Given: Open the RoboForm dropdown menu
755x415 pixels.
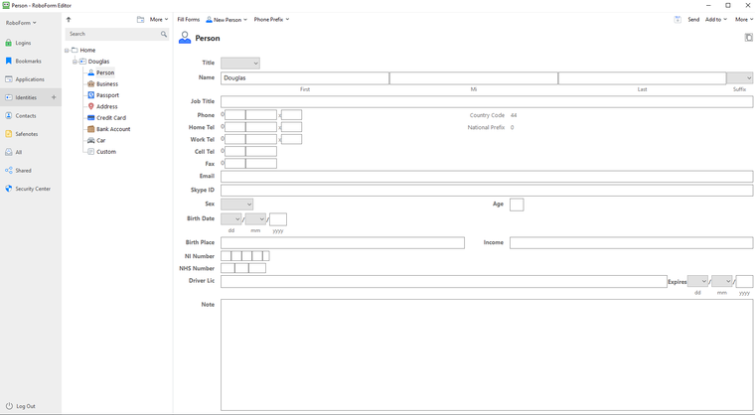Looking at the screenshot, I should [x=21, y=23].
